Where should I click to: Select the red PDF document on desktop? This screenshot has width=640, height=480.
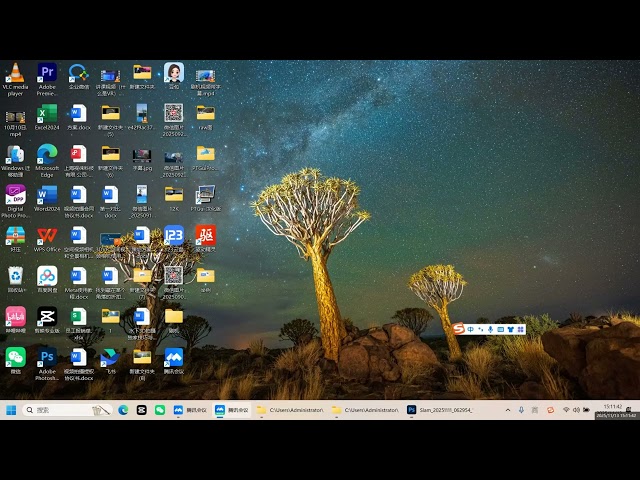[78, 160]
